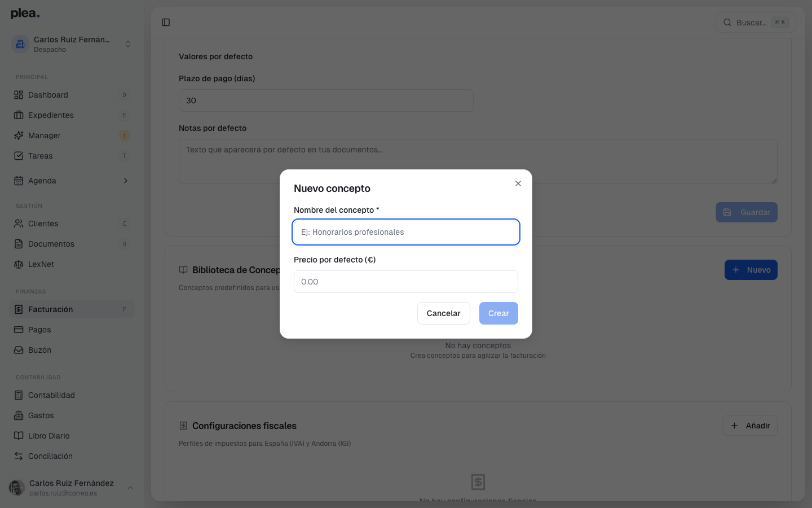This screenshot has height=508, width=812.
Task: Open the Tareas checkbox icon
Action: (19, 156)
